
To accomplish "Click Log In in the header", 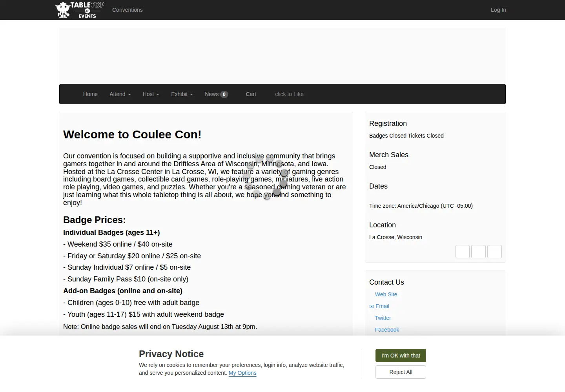I will 498,10.
